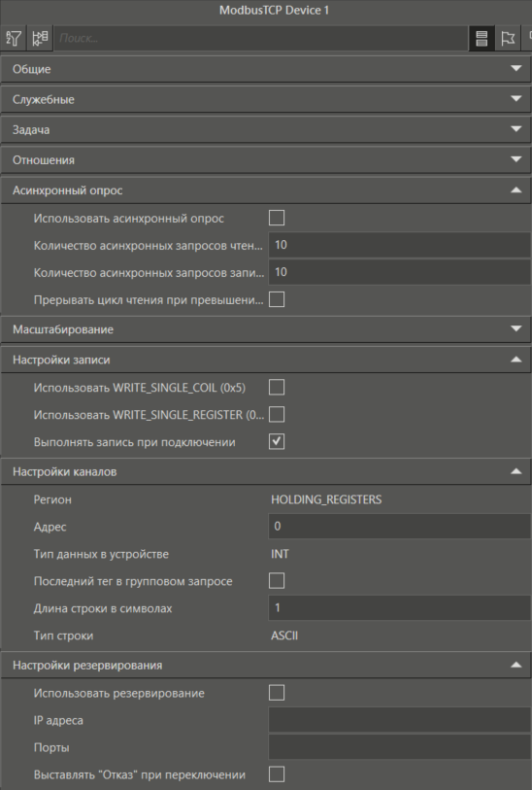The width and height of the screenshot is (532, 790).
Task: Focus the Поиск search field
Action: 261,38
